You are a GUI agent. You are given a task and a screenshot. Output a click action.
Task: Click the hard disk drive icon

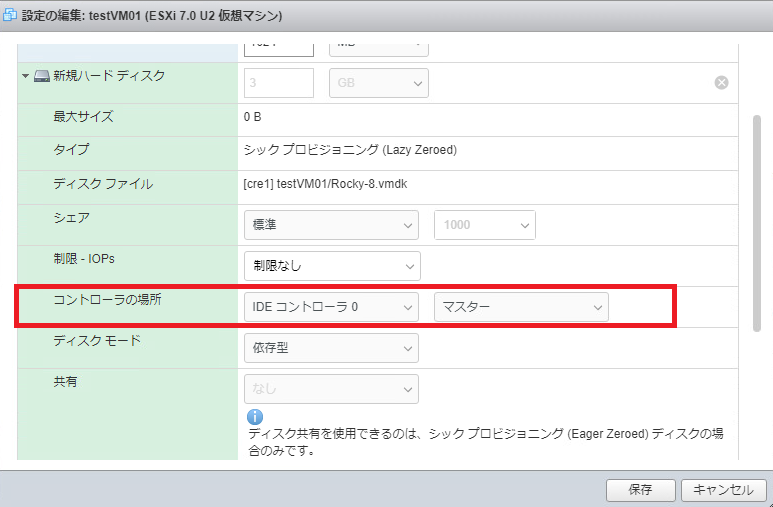point(42,76)
